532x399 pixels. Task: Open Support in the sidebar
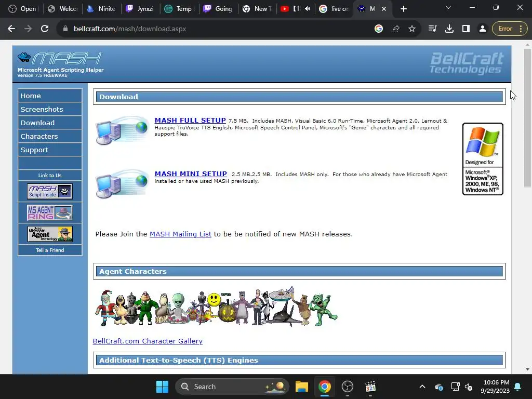click(x=50, y=150)
